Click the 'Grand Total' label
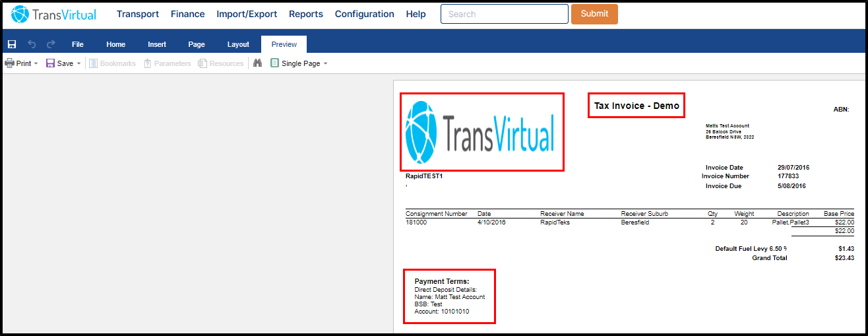Screen dimensions: 868x336 point(770,258)
